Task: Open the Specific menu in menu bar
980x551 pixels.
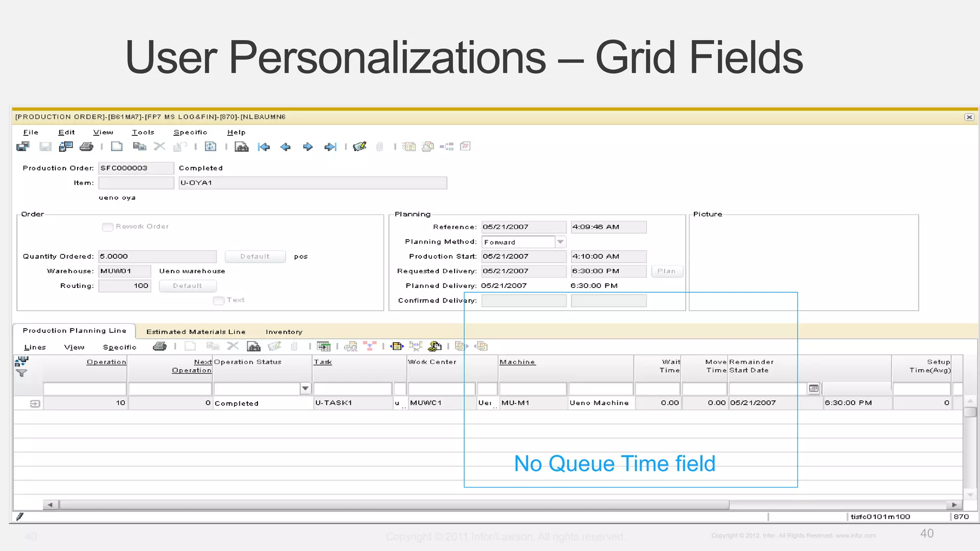Action: [x=190, y=132]
